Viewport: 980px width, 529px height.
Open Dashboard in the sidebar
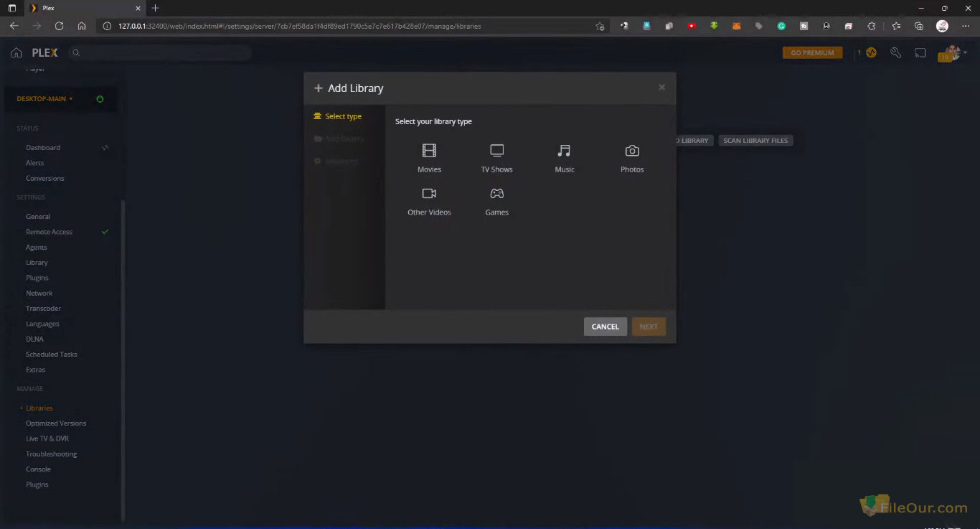(43, 148)
